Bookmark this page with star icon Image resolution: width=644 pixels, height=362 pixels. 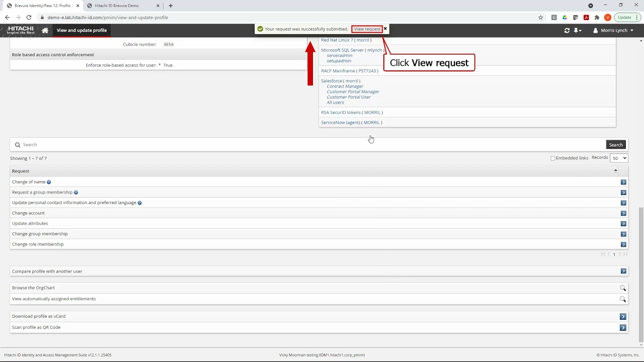click(x=541, y=18)
